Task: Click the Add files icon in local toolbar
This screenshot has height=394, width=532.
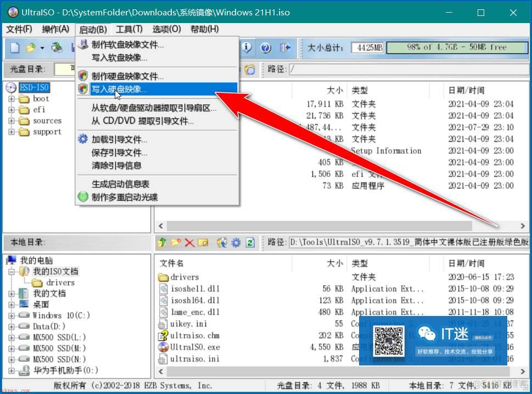Action: tap(222, 242)
